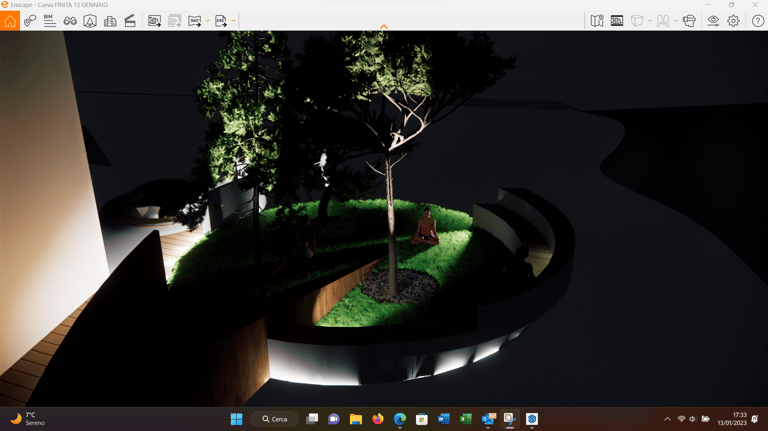This screenshot has height=431, width=768.
Task: Expand the EXE export dropdown arrow
Action: [x=234, y=21]
